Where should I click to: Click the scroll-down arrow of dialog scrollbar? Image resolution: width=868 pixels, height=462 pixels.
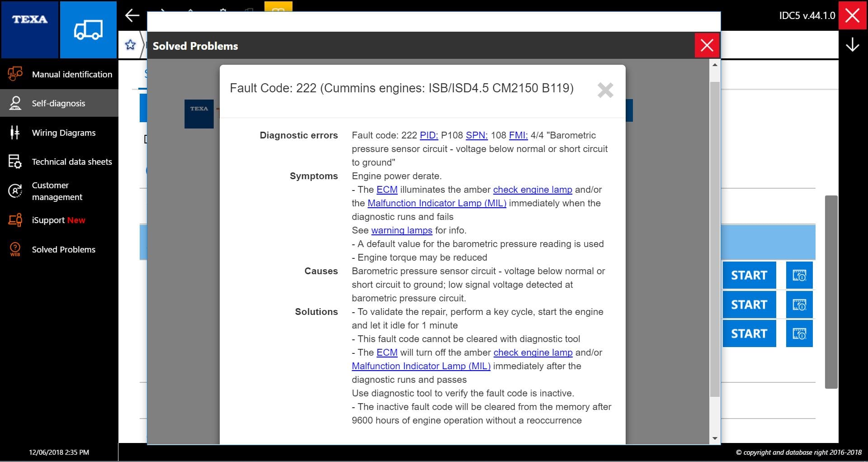715,438
